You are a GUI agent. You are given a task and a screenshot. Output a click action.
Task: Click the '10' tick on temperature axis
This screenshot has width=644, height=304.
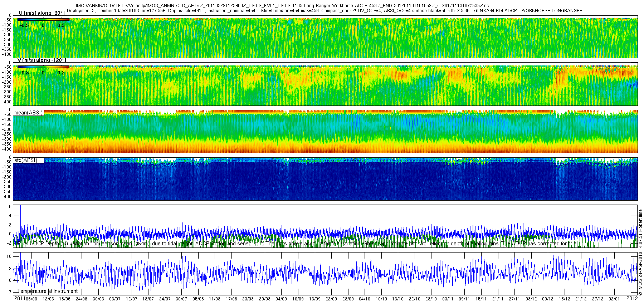9,256
